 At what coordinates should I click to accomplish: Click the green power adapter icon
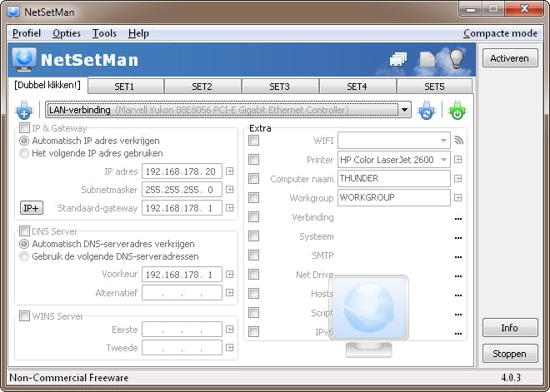click(x=457, y=110)
